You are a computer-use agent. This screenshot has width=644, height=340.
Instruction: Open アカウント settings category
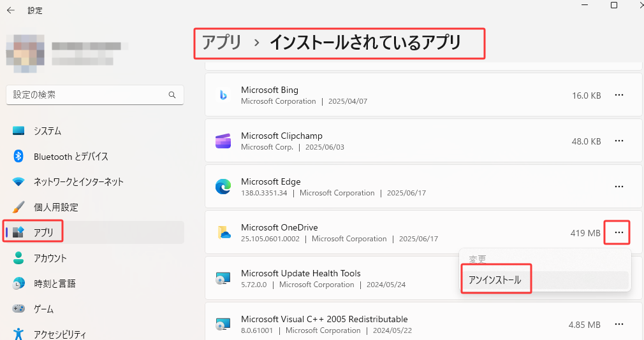click(x=95, y=258)
